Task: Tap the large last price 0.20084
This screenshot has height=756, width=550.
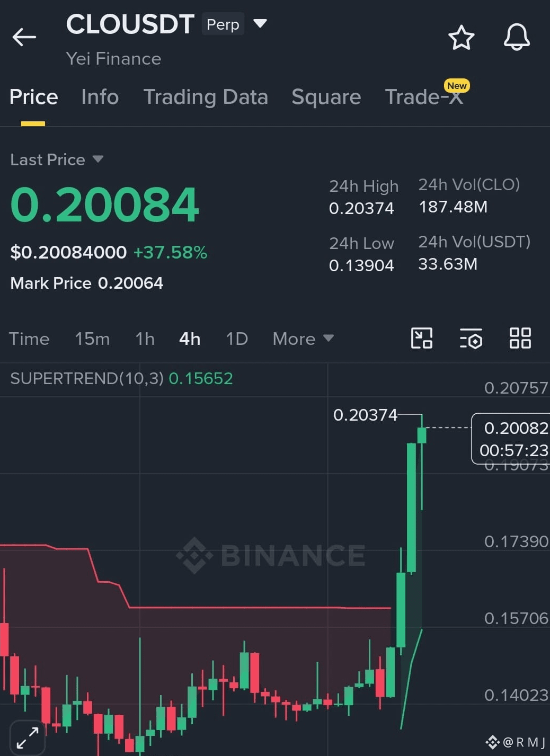Action: point(105,204)
